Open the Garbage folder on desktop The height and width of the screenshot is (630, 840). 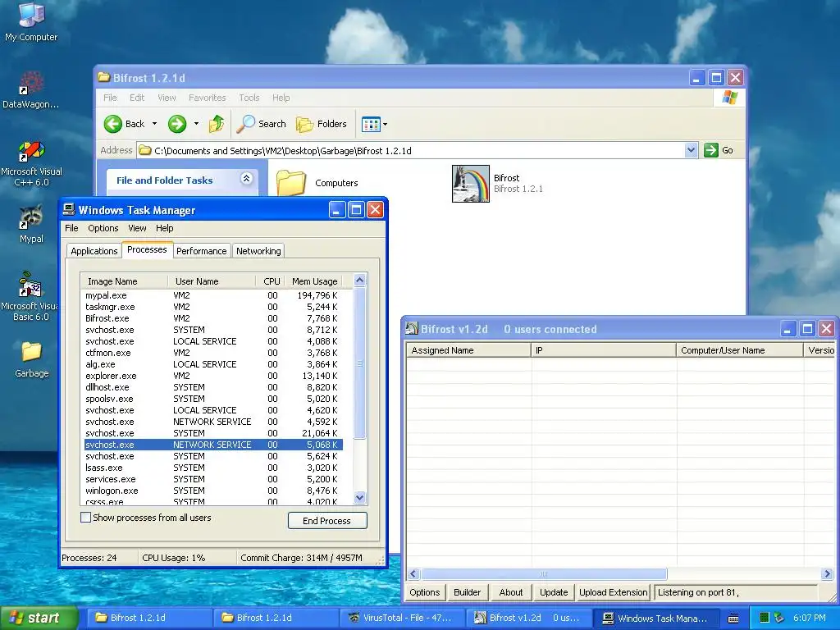point(32,360)
